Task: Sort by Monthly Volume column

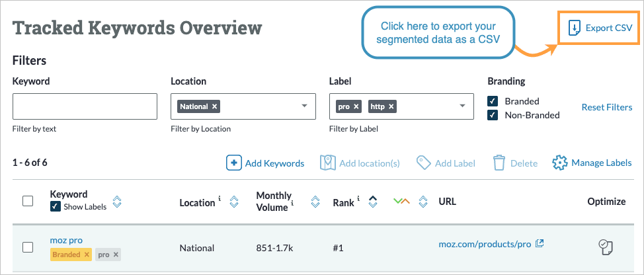Action: [x=315, y=202]
